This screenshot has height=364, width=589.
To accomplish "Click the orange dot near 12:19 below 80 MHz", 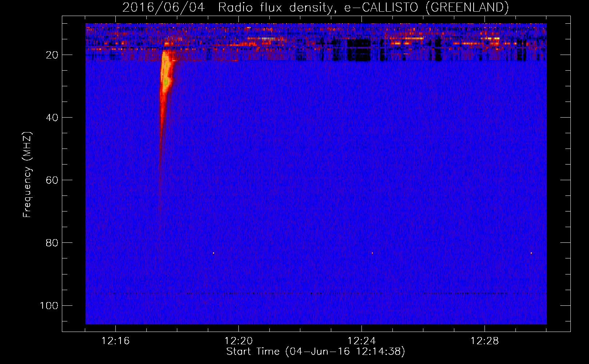I will [213, 253].
